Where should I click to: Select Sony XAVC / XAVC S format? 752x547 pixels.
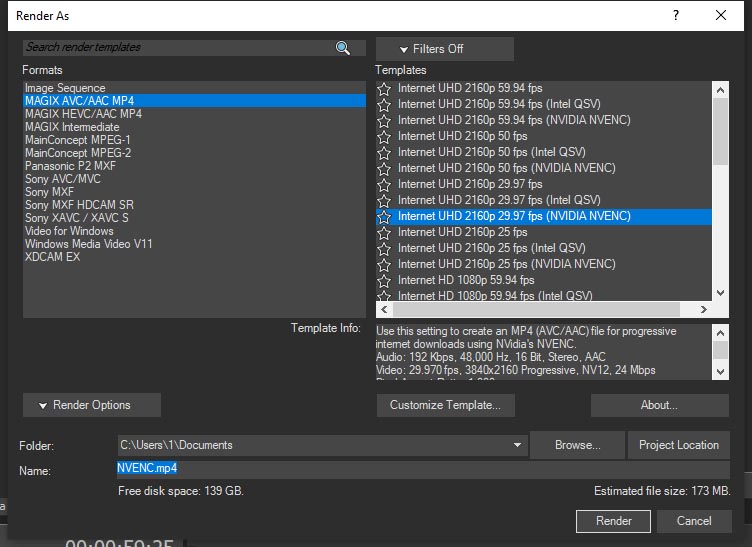pos(194,218)
